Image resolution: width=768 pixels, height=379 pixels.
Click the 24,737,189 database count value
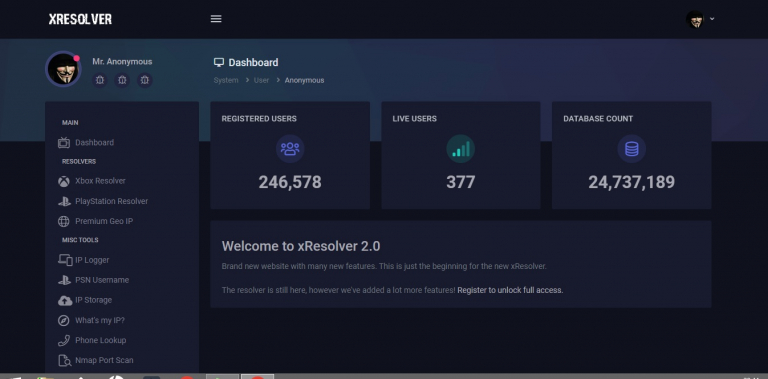pos(631,182)
